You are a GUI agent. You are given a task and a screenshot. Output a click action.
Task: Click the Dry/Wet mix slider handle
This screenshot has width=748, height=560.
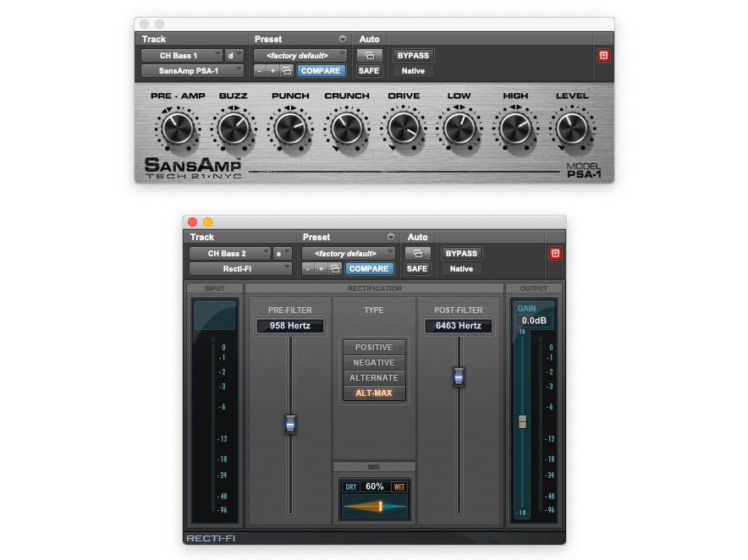pyautogui.click(x=380, y=506)
